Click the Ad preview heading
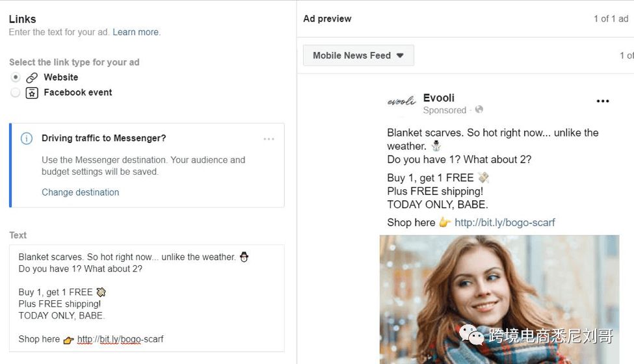Image resolution: width=634 pixels, height=364 pixels. click(x=327, y=19)
